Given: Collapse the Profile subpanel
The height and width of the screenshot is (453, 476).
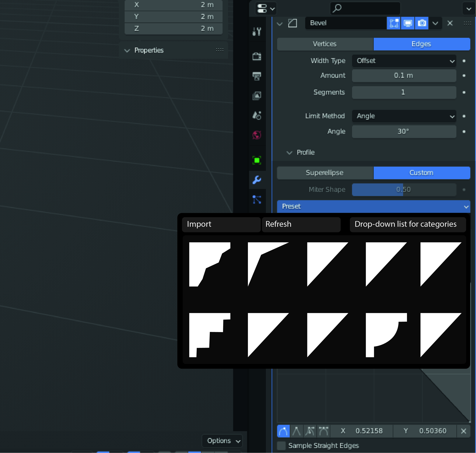Looking at the screenshot, I should (x=289, y=153).
